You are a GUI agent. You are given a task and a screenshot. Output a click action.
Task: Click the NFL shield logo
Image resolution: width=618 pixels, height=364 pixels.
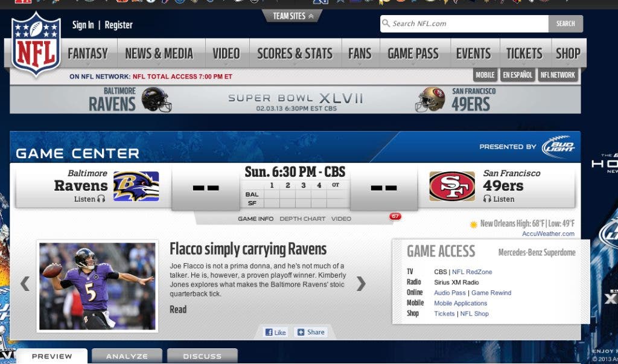[x=36, y=44]
